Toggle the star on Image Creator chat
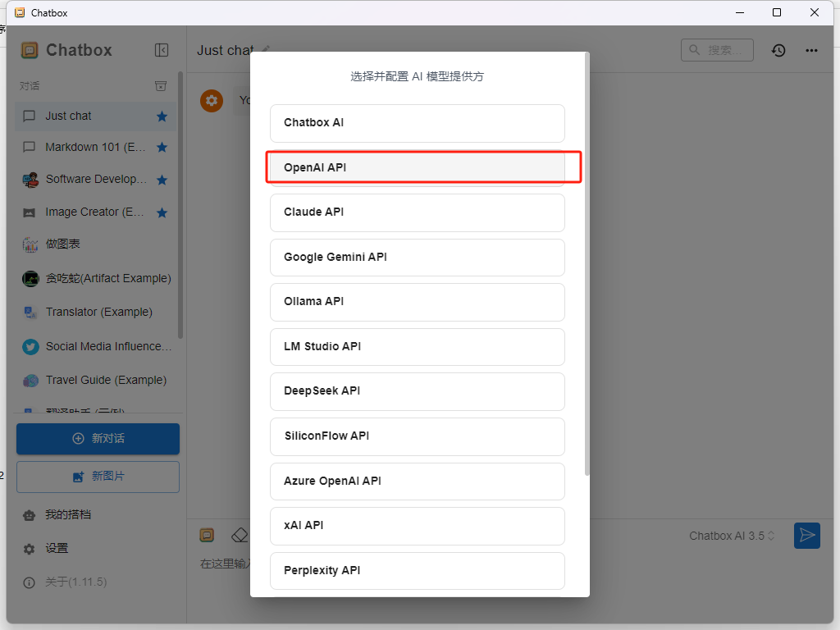840x630 pixels. [x=162, y=212]
